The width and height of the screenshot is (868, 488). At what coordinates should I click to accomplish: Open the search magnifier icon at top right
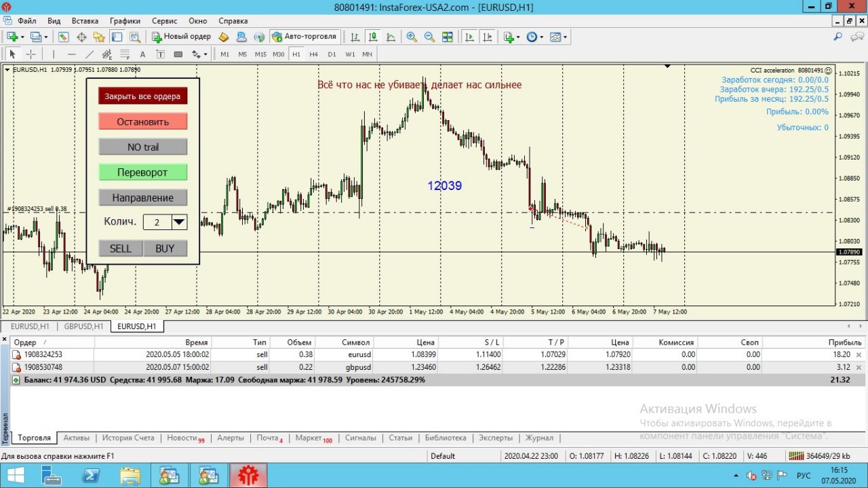tap(838, 37)
